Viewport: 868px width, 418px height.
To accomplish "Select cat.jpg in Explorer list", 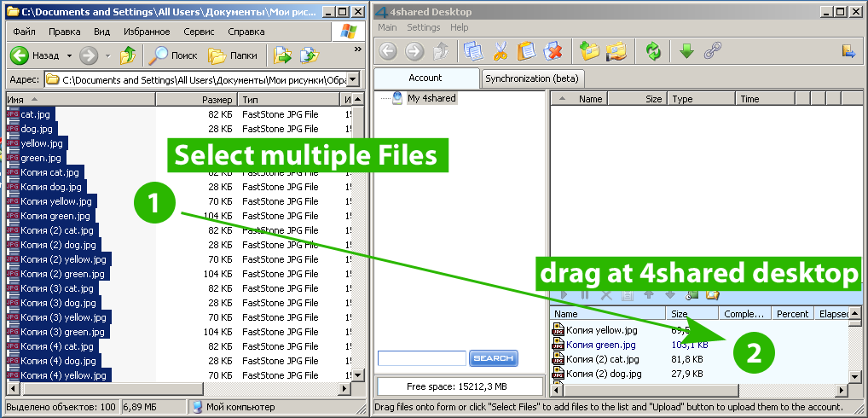I will coord(36,114).
